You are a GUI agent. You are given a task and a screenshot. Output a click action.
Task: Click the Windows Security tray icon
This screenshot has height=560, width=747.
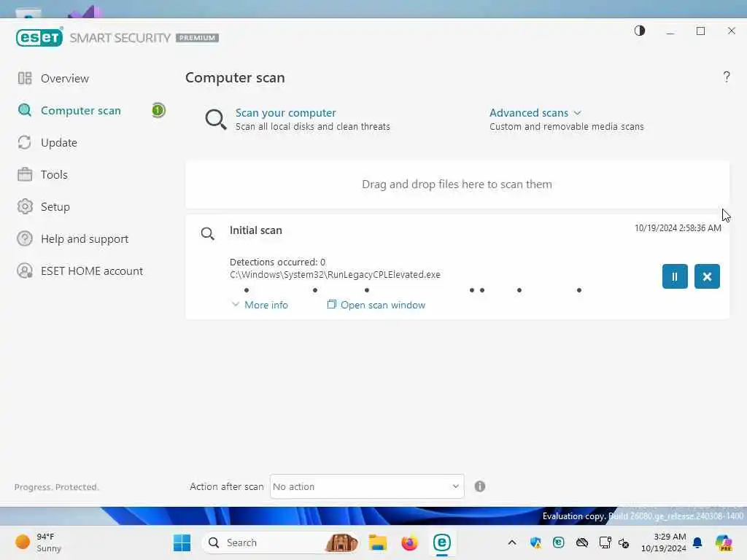pyautogui.click(x=535, y=542)
